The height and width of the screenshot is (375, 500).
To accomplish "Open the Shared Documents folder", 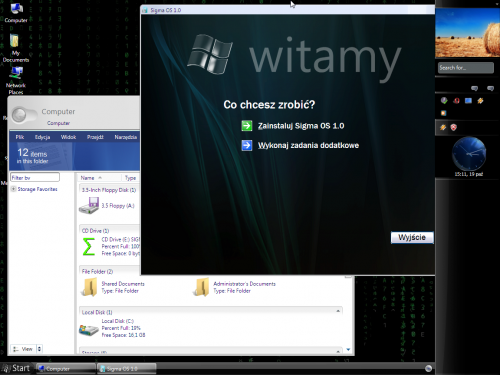I will pyautogui.click(x=90, y=287).
